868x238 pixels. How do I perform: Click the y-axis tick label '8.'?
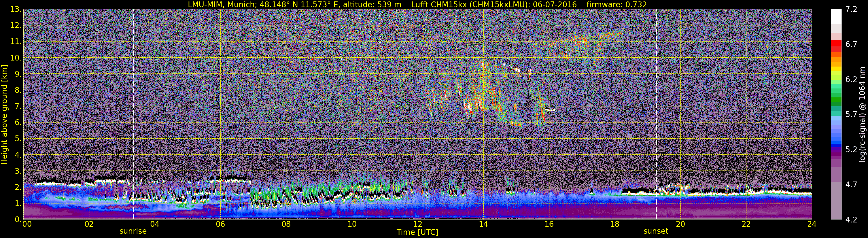(18, 90)
